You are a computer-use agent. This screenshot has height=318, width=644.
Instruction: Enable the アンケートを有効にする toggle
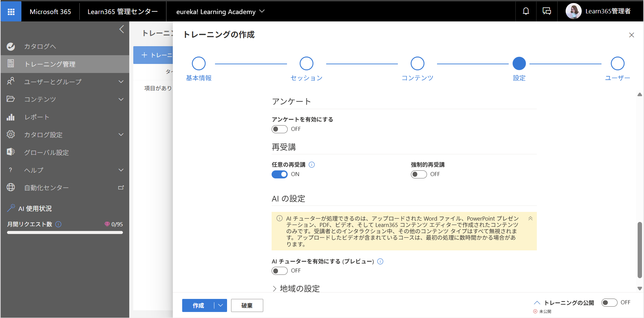[279, 129]
